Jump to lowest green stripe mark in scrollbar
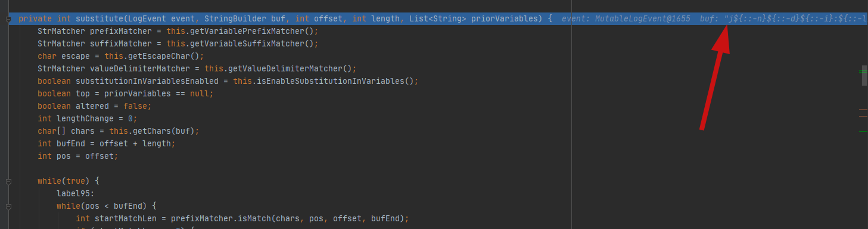868x229 pixels. point(863,131)
